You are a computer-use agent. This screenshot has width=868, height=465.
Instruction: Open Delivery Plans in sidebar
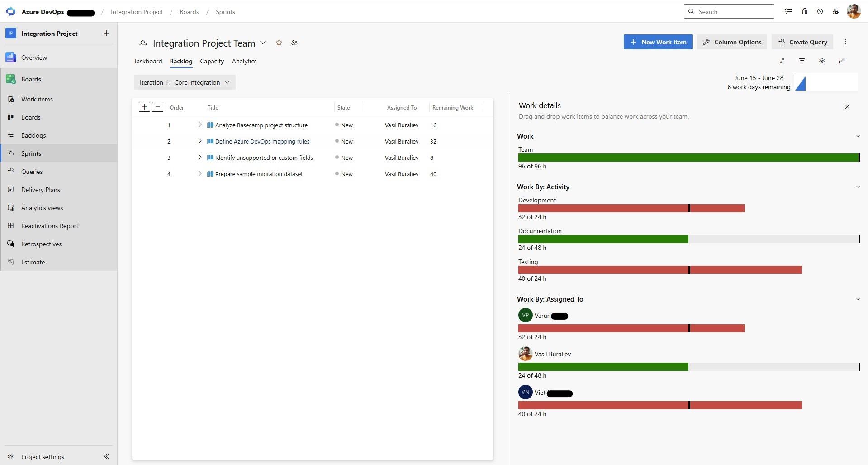coord(40,190)
